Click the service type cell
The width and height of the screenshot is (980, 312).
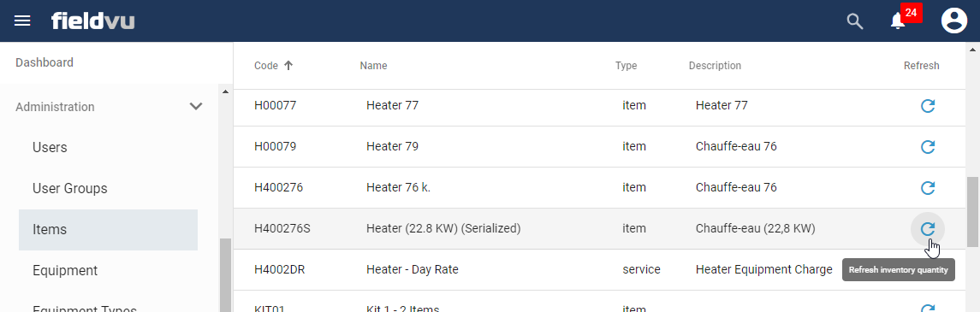click(641, 270)
